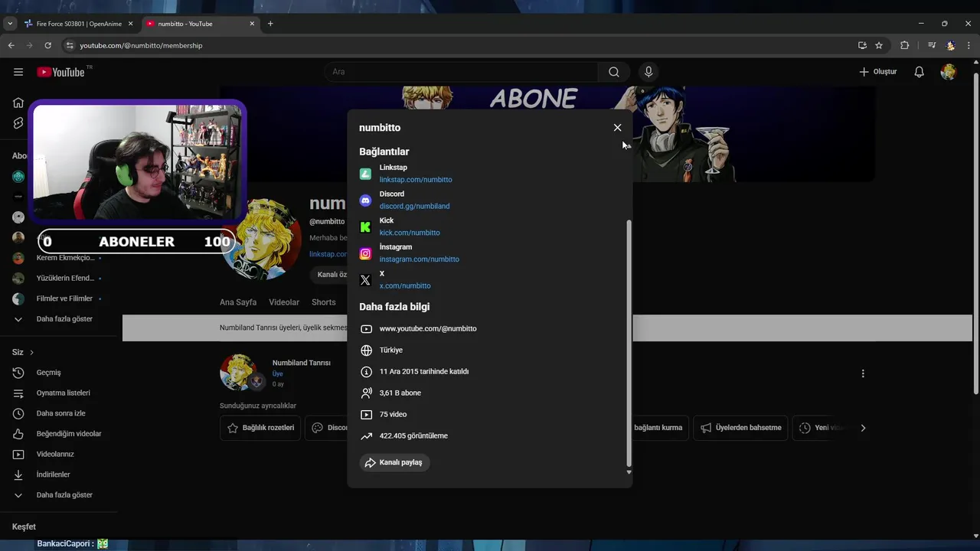Click the Instagram icon in Bağlantılar

(365, 253)
